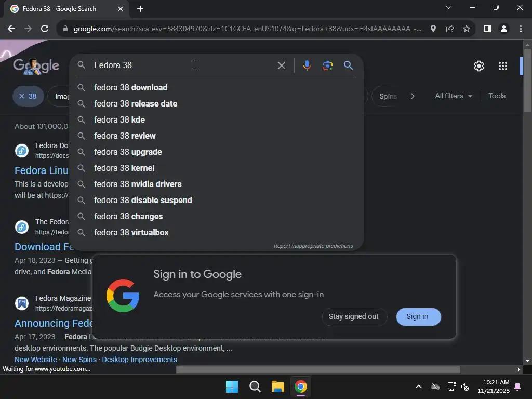Open search Tools
Screen dimensions: 532x399
(x=497, y=96)
